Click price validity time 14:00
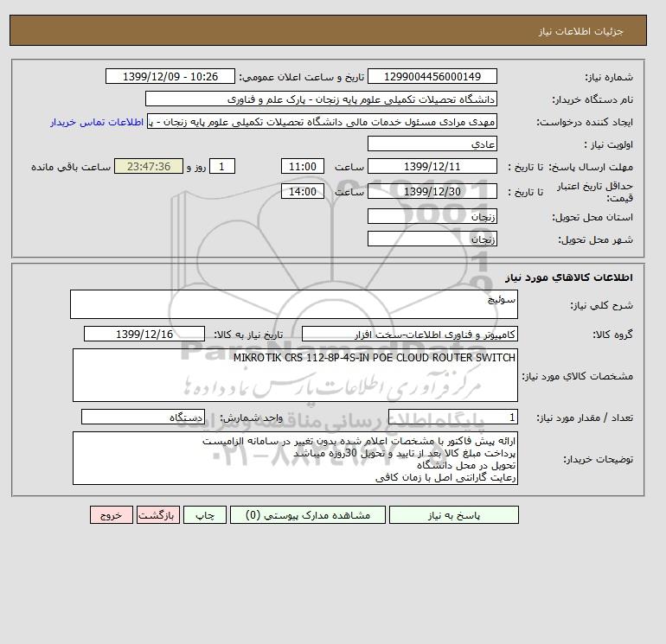This screenshot has height=644, width=666. [x=303, y=191]
